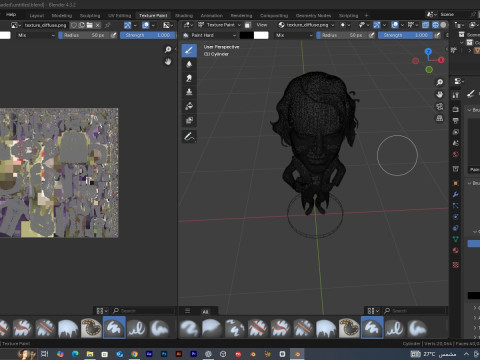
Task: Open the image editor type dropdown
Action: pos(16,25)
